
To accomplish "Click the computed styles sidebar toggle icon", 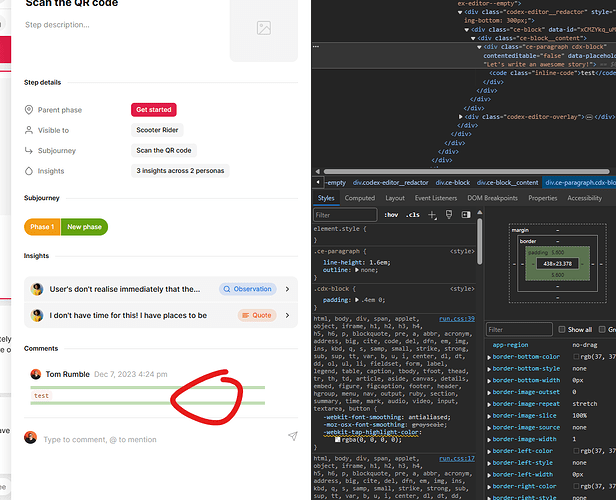I will tap(466, 214).
